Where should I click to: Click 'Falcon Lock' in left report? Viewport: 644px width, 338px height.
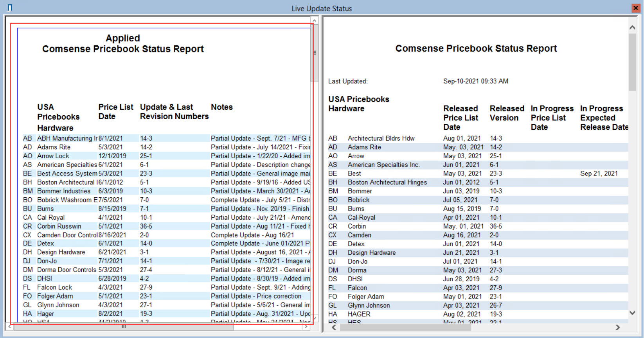(55, 288)
